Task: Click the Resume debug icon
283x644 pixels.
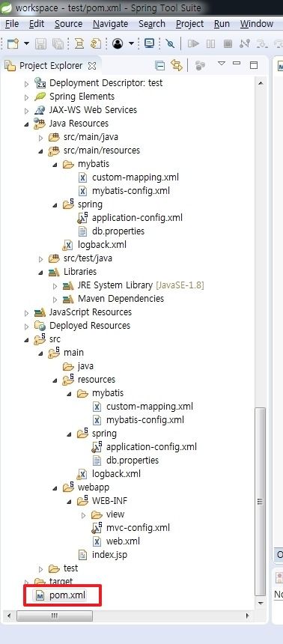Action: tap(193, 43)
